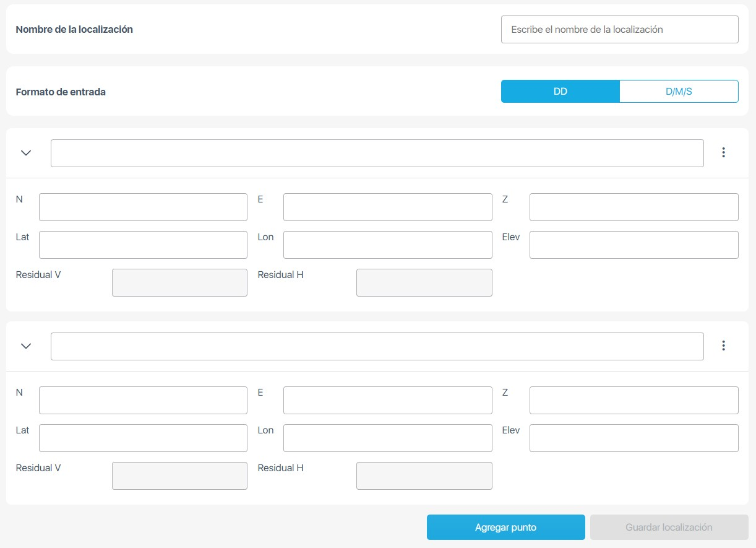The height and width of the screenshot is (548, 756).
Task: Open the first point's three-dot options menu
Action: (x=723, y=153)
